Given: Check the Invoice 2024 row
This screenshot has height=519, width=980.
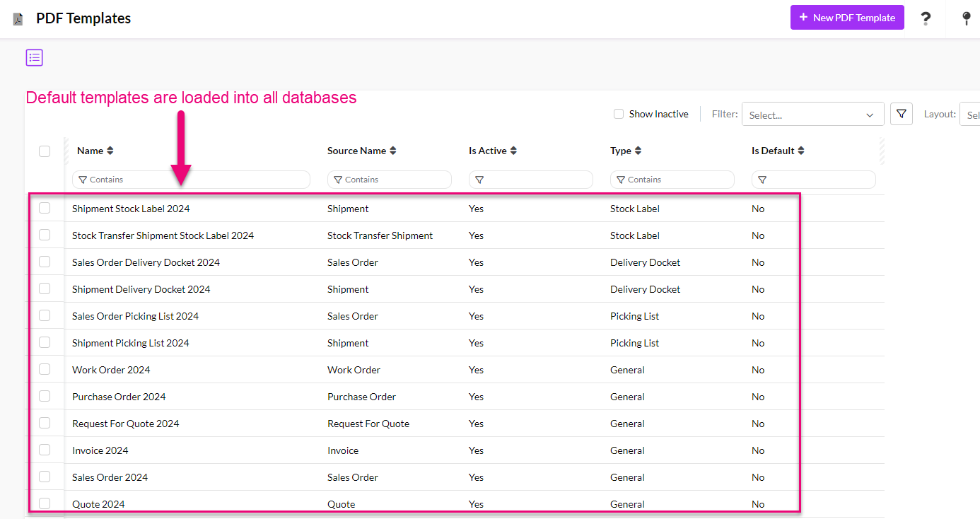Looking at the screenshot, I should point(45,450).
